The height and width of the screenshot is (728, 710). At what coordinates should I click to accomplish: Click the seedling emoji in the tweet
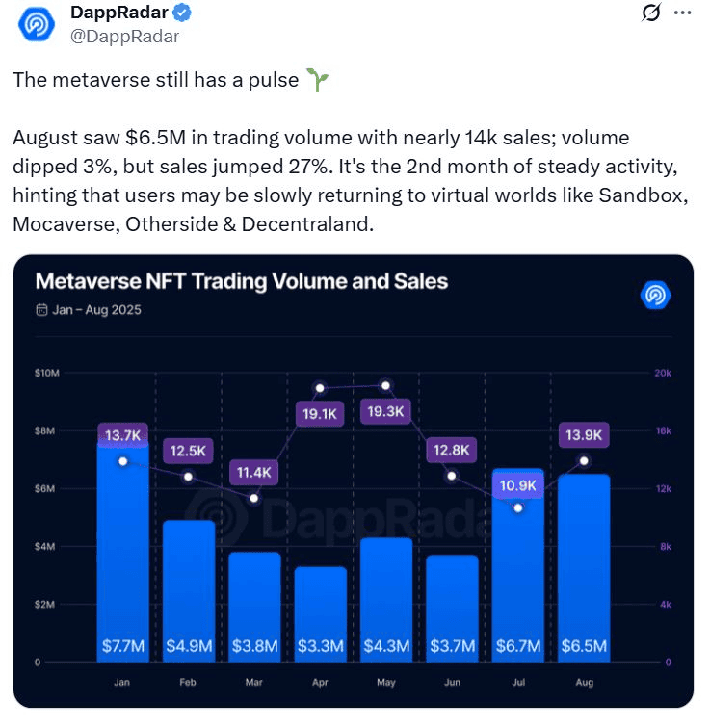tap(317, 81)
